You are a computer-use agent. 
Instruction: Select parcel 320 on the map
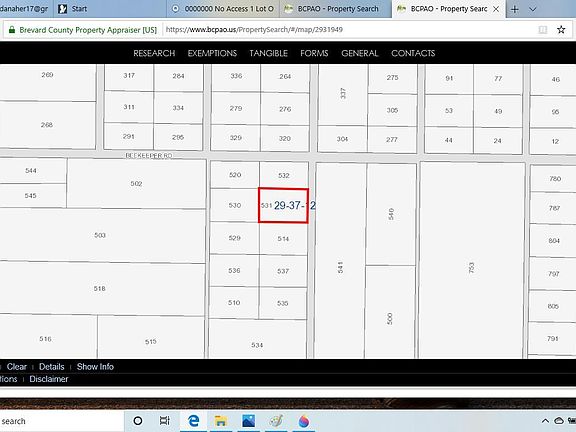pyautogui.click(x=284, y=138)
